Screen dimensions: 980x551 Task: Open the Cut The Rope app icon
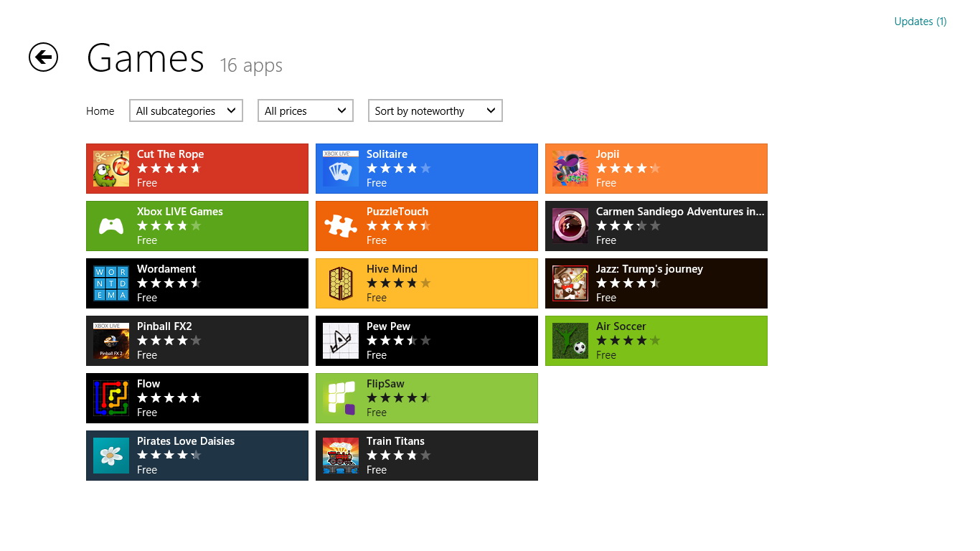click(x=111, y=169)
